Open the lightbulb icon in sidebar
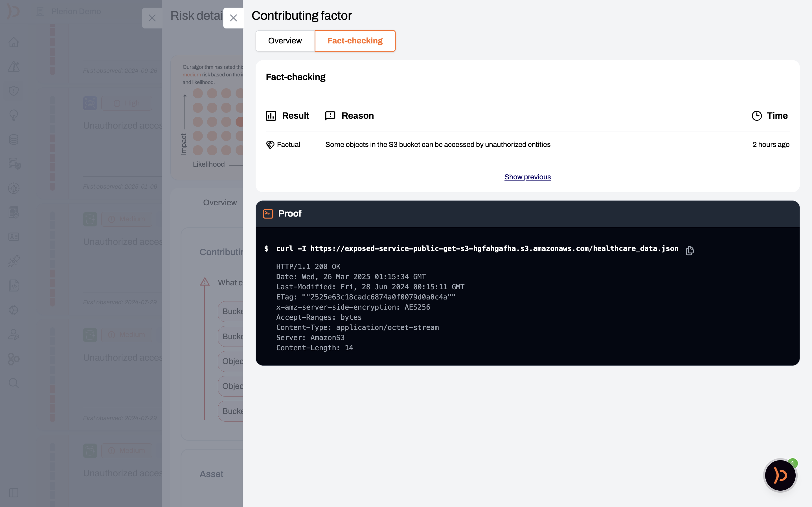 click(14, 115)
